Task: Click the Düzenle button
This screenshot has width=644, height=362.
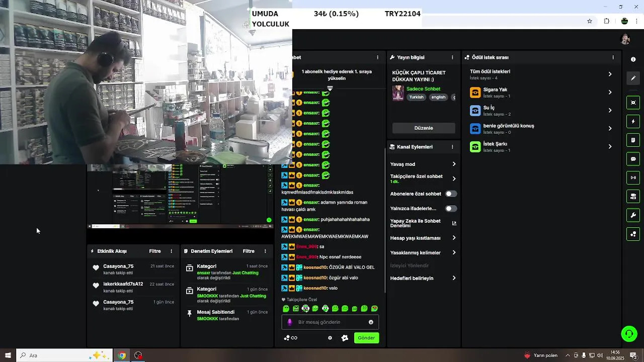Action: [424, 128]
